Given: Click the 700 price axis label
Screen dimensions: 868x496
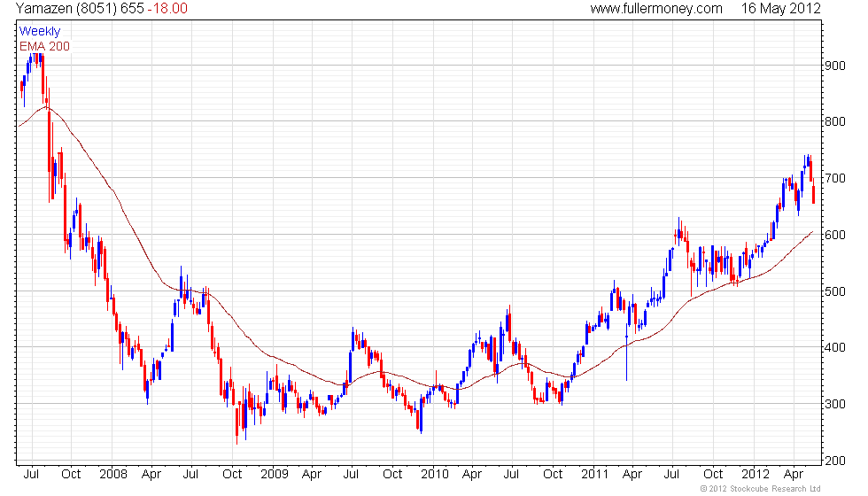Looking at the screenshot, I should [x=834, y=178].
